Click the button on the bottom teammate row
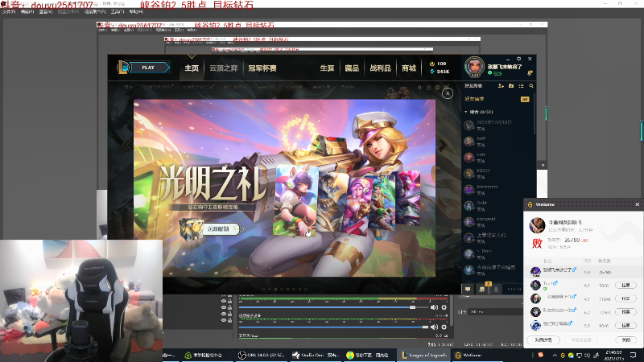Image resolution: width=644 pixels, height=362 pixels. point(625,325)
